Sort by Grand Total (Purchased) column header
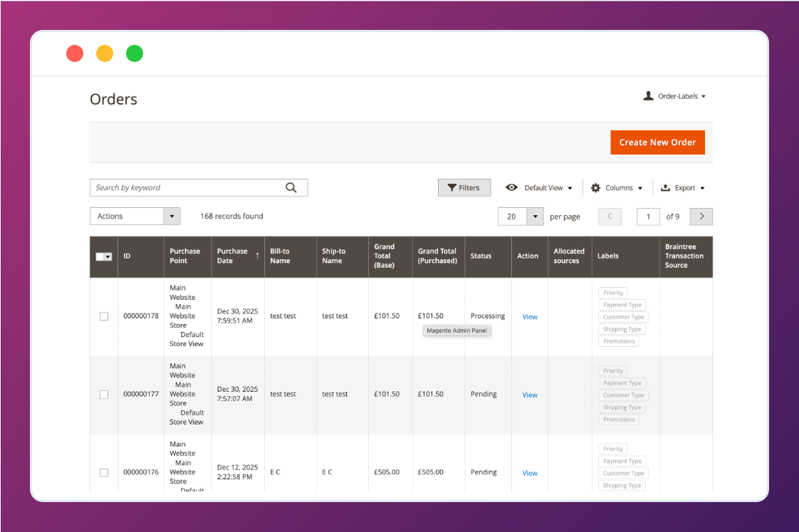The width and height of the screenshot is (799, 532). [437, 256]
